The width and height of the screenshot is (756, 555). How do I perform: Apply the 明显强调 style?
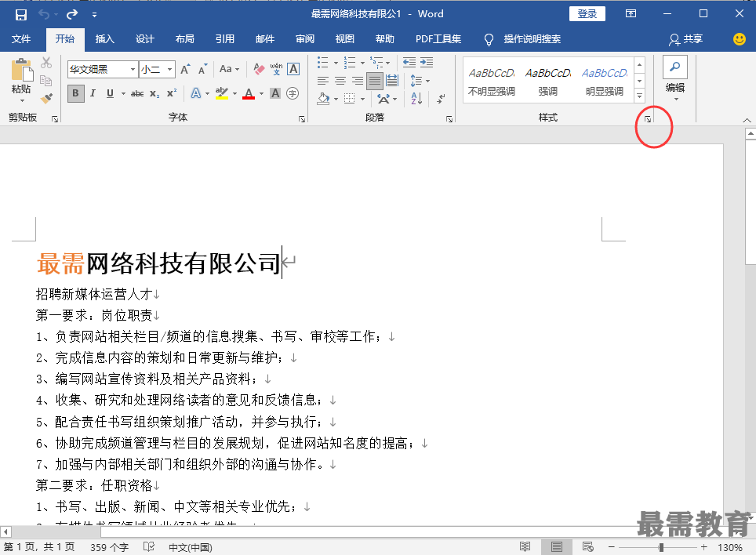point(605,81)
